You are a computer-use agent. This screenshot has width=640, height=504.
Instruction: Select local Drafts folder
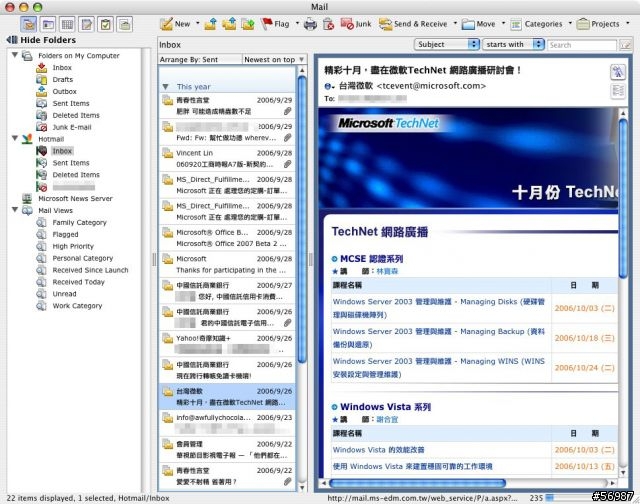click(x=62, y=80)
